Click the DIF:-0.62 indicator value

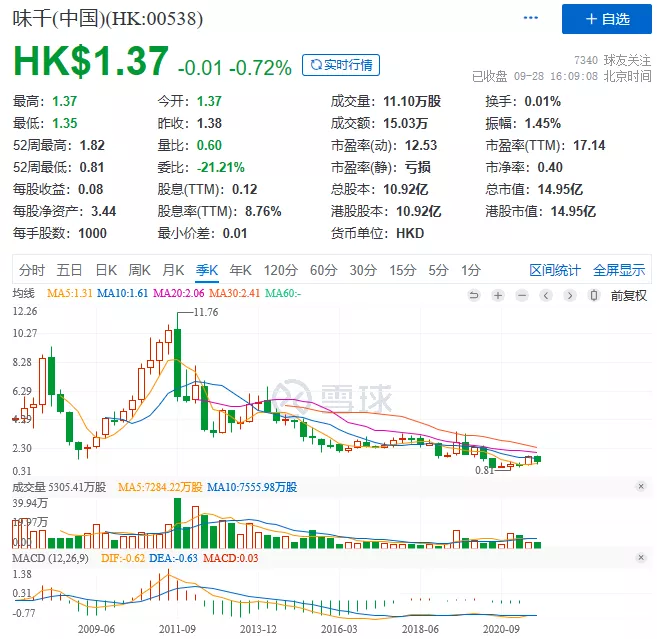[123, 558]
